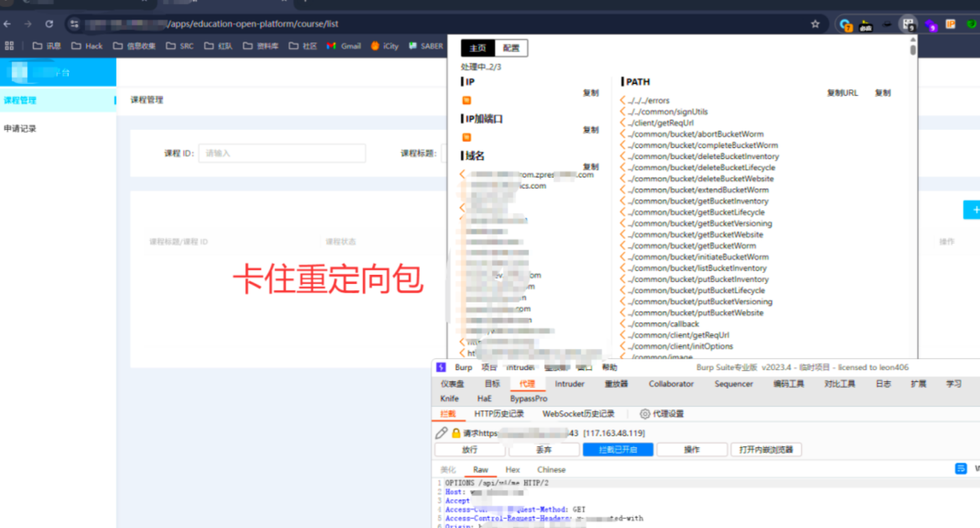Click the 放行 forward button
This screenshot has height=528, width=980.
(x=470, y=449)
